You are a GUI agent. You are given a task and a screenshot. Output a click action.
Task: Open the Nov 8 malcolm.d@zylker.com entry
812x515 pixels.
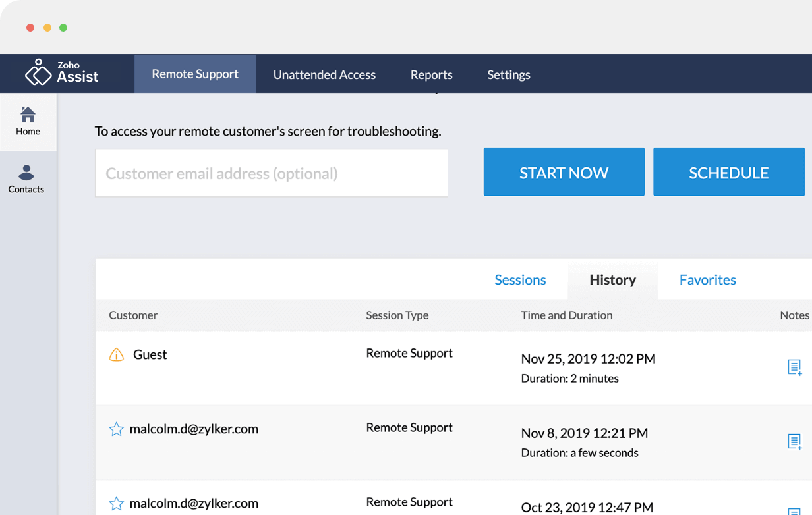(194, 429)
